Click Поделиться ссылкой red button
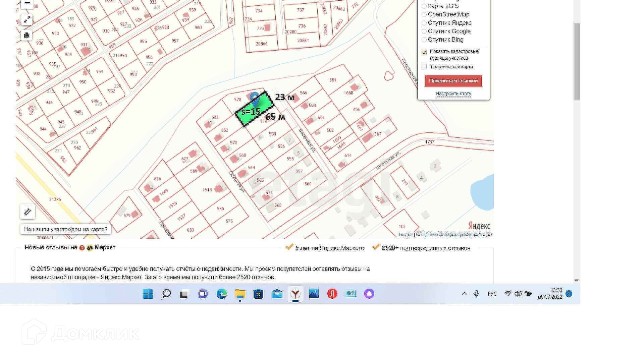Image resolution: width=644 pixels, height=362 pixels. (x=453, y=81)
